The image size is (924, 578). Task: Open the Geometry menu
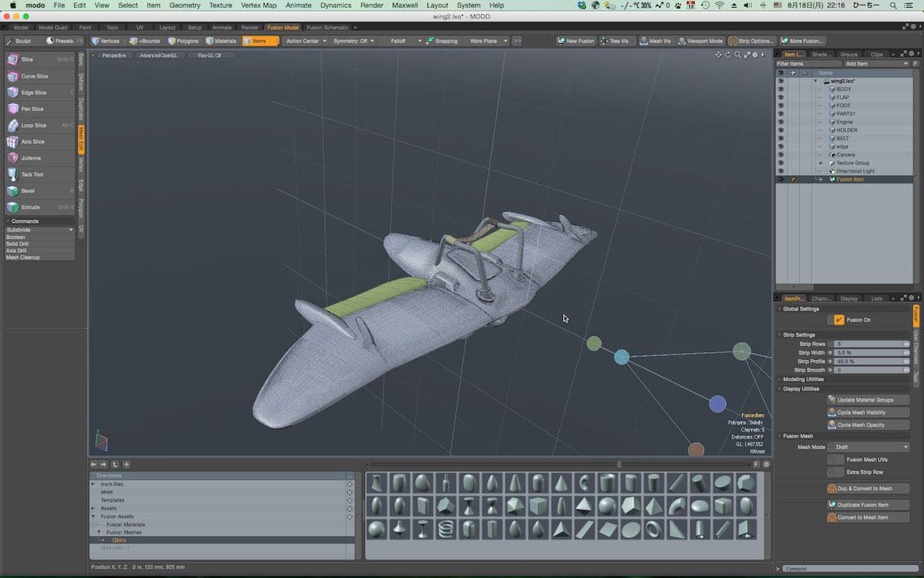[x=185, y=5]
